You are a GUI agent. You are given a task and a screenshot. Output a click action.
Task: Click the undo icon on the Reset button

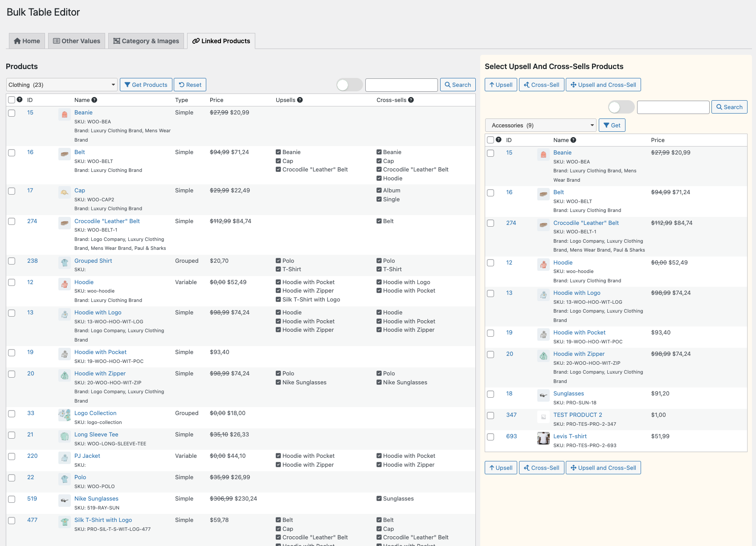coord(182,85)
